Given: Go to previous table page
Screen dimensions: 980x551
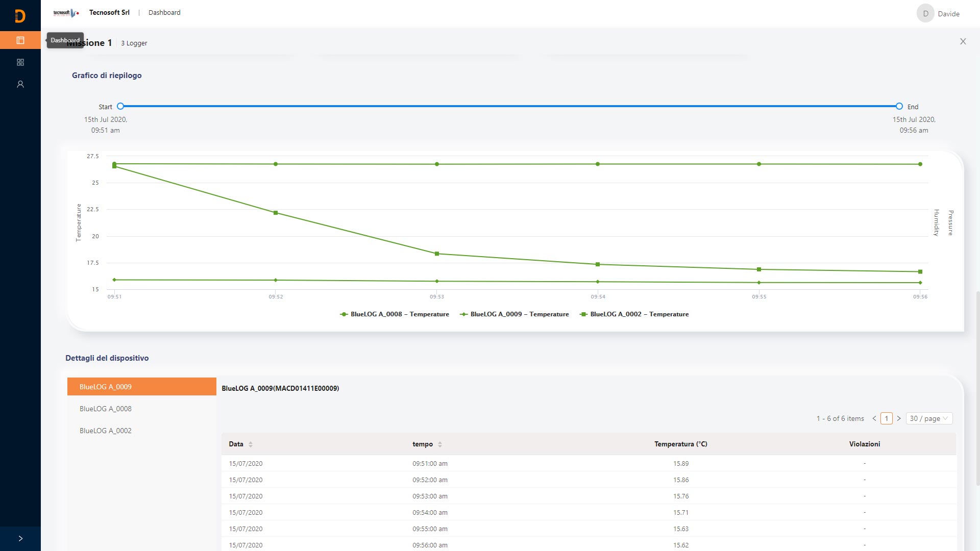Looking at the screenshot, I should (x=874, y=418).
